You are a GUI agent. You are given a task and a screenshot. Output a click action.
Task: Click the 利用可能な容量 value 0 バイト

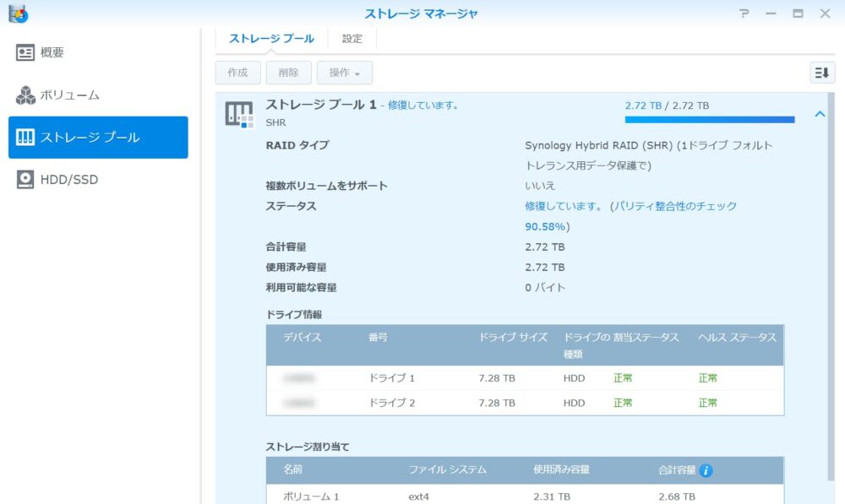tap(545, 288)
